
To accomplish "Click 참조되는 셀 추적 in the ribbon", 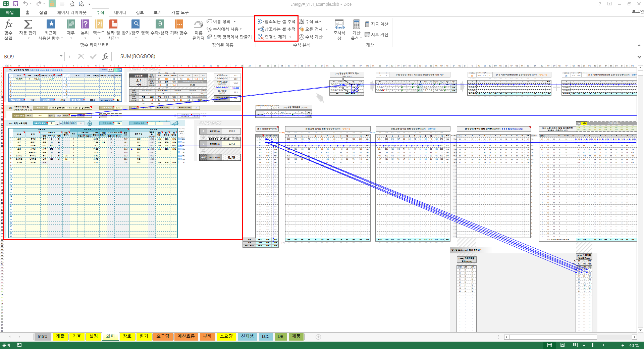I will [277, 21].
